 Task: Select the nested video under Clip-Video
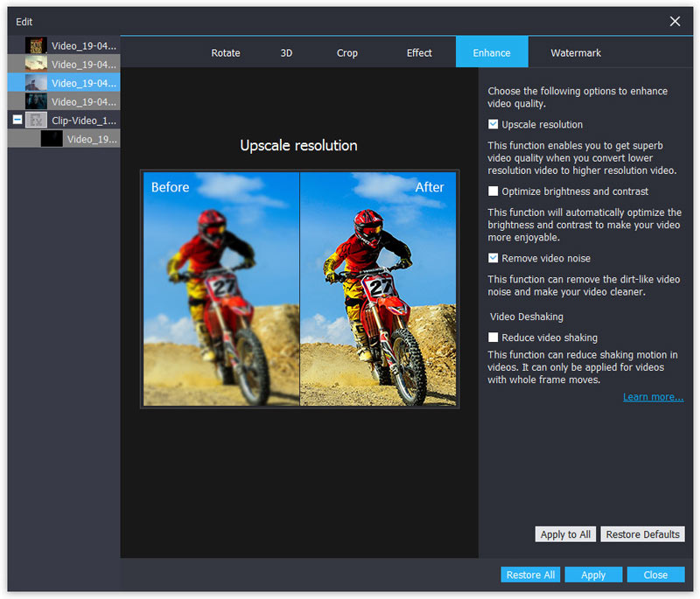52,138
